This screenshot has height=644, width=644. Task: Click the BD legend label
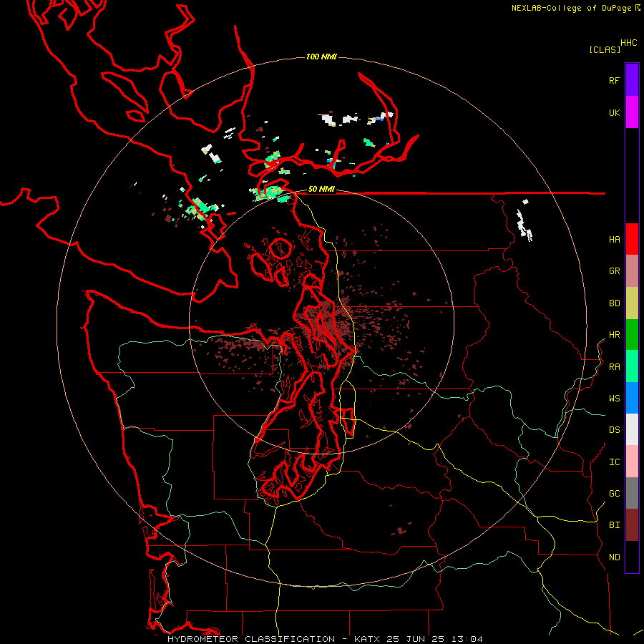(x=614, y=303)
